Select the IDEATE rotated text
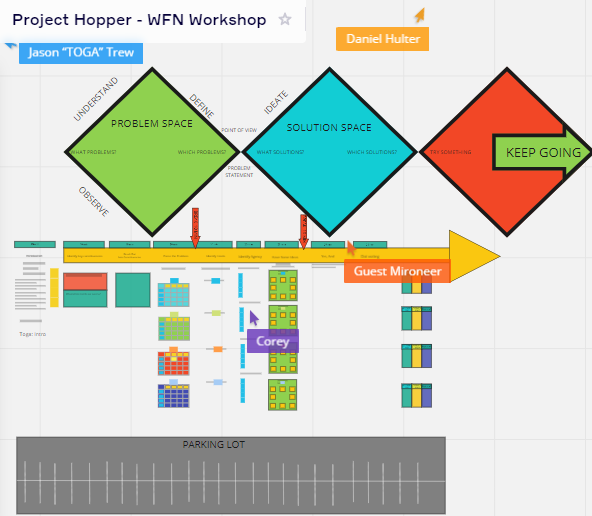The height and width of the screenshot is (516, 592). tap(276, 102)
